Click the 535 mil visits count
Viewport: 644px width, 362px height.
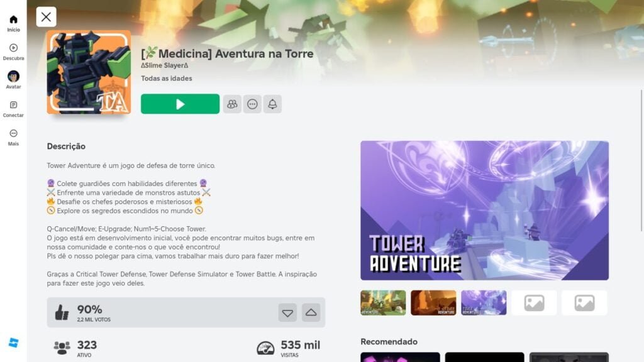coord(300,345)
